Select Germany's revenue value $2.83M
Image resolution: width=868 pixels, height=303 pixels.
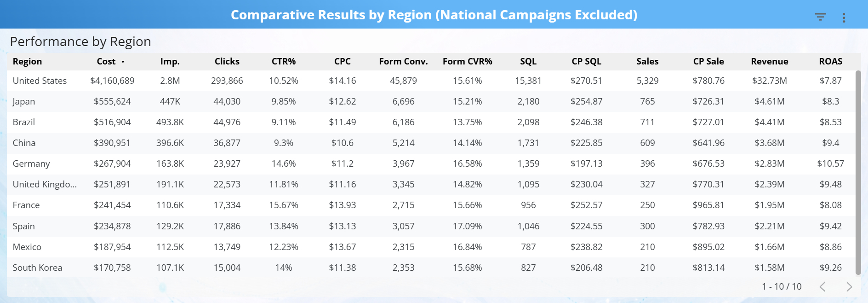tap(770, 163)
